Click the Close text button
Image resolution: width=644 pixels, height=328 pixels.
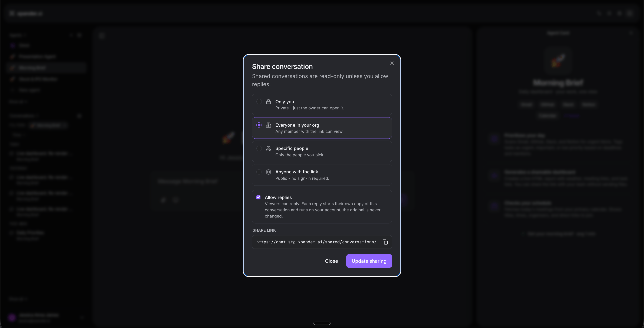pos(332,261)
